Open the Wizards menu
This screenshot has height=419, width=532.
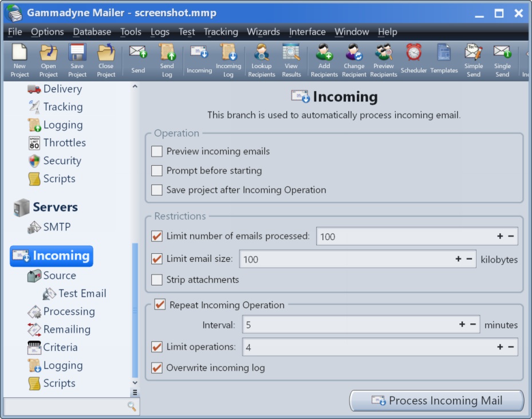[x=263, y=32]
